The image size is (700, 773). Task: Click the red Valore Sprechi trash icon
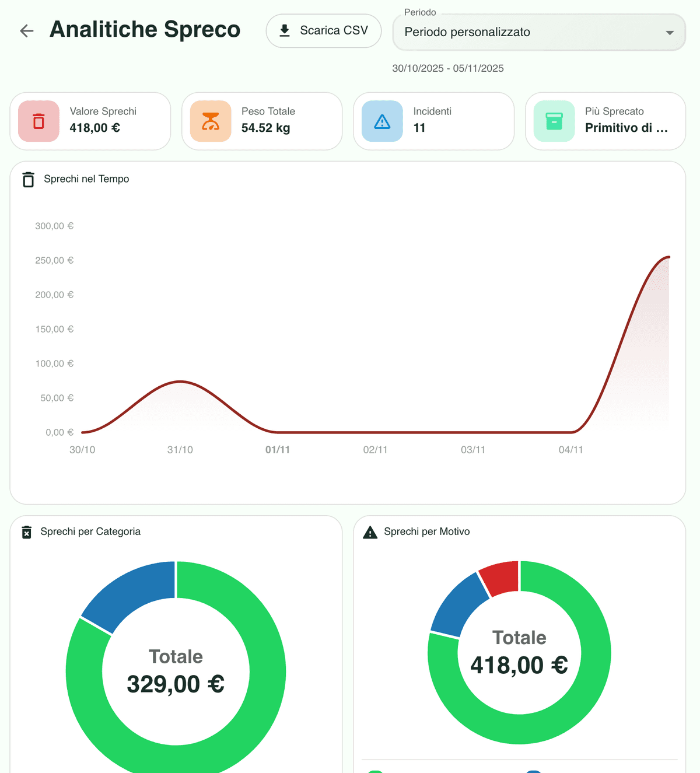pyautogui.click(x=38, y=121)
